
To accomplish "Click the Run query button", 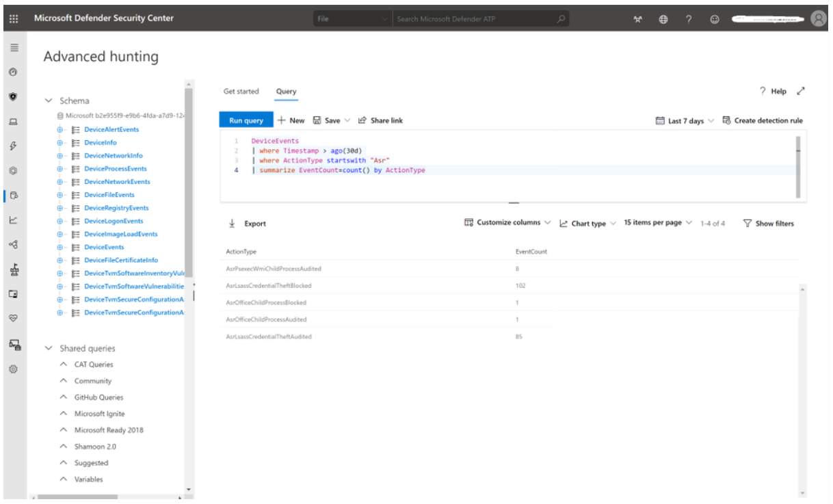I will (246, 120).
